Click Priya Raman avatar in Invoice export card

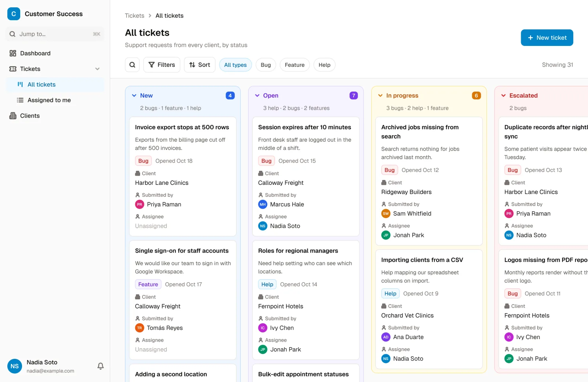pos(140,204)
